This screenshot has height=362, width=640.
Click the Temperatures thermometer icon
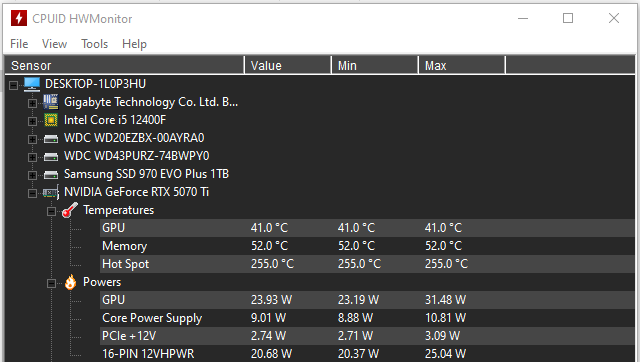pyautogui.click(x=70, y=210)
